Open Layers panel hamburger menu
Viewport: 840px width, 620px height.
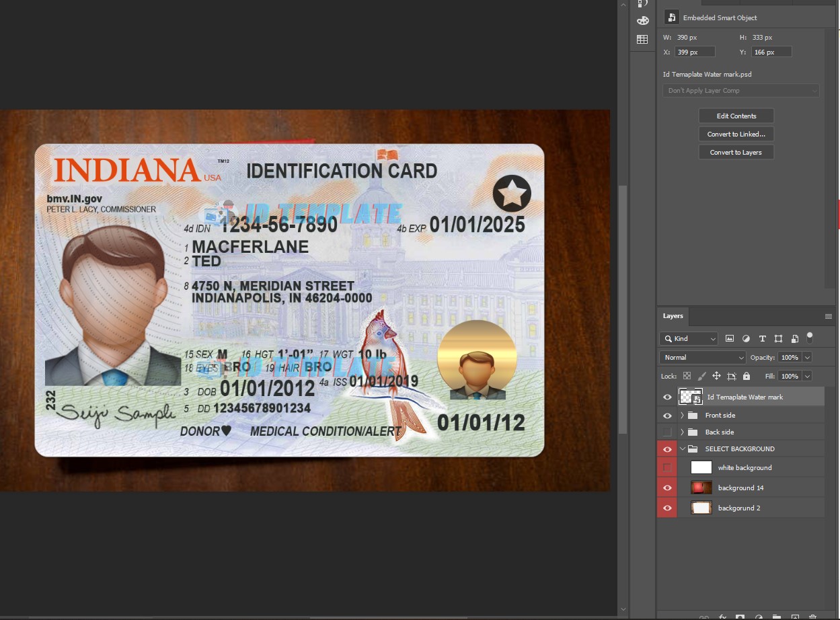pyautogui.click(x=829, y=316)
